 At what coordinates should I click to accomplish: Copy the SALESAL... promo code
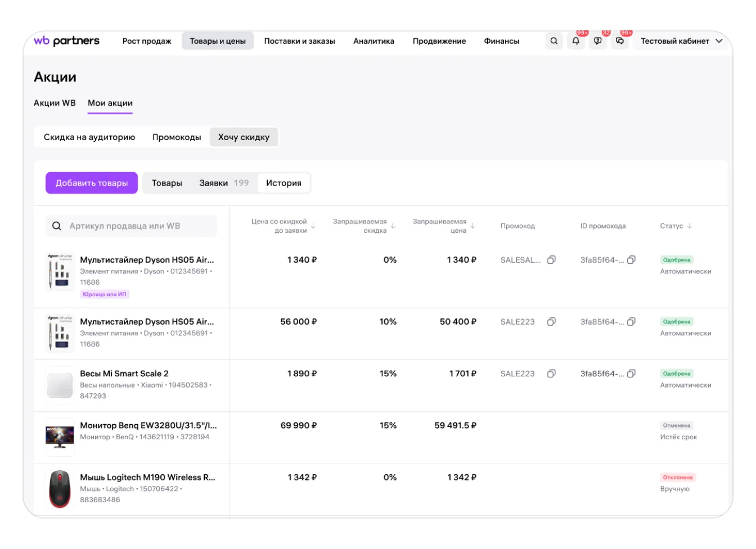(552, 260)
